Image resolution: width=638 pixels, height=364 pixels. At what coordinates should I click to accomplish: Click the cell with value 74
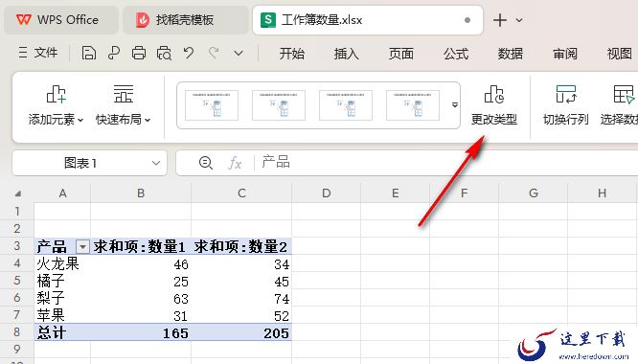point(241,299)
